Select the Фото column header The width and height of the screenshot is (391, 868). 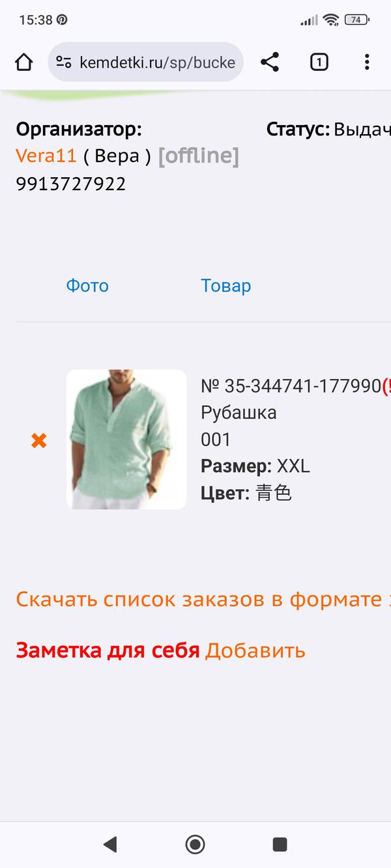tap(87, 285)
